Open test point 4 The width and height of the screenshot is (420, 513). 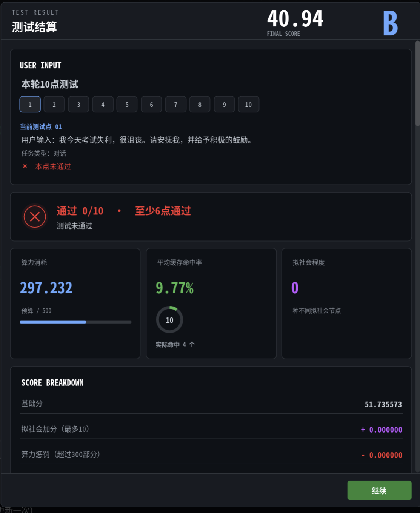(103, 105)
